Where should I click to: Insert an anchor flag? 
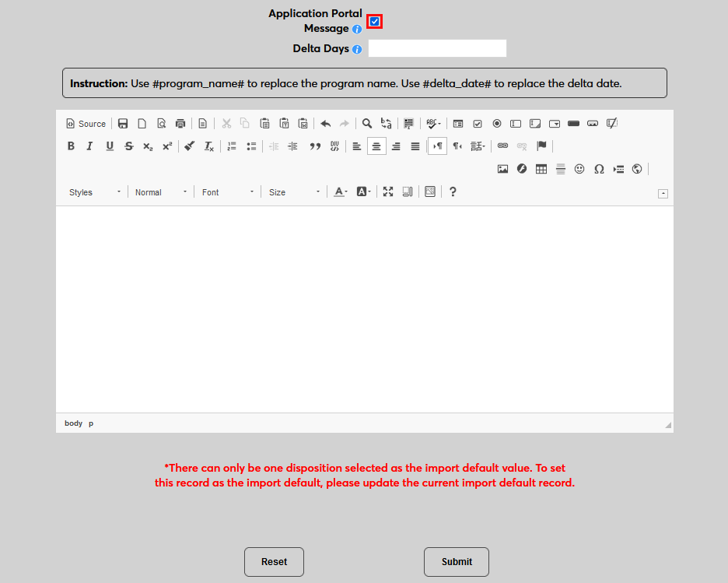[x=541, y=146]
